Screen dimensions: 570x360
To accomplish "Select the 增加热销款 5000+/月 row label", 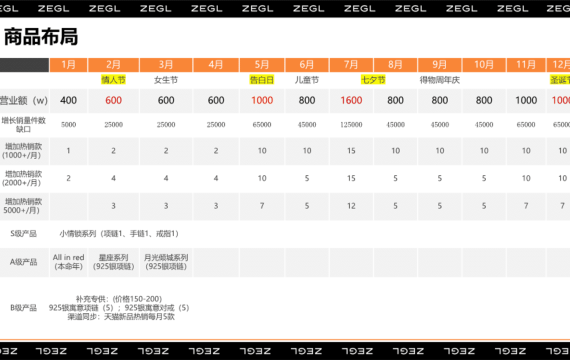I will click(x=23, y=206).
